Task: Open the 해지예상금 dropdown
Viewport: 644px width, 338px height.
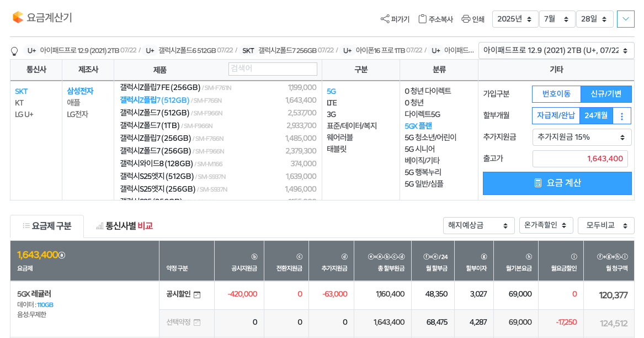Action: click(478, 226)
